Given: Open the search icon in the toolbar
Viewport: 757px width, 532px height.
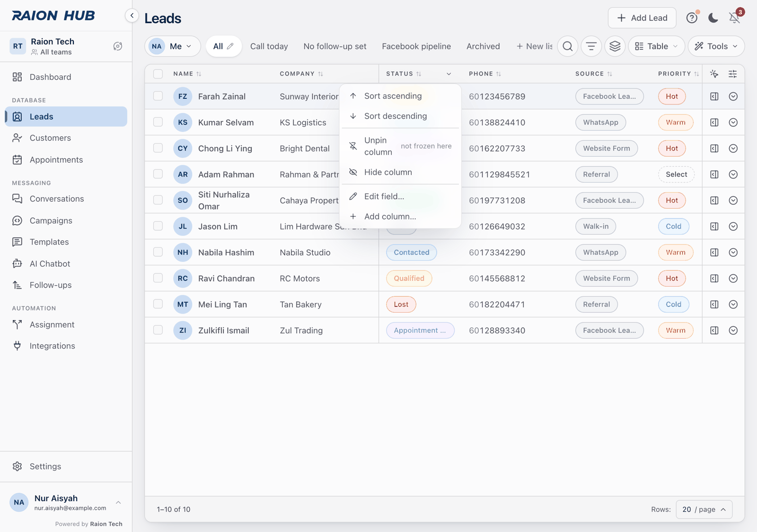Looking at the screenshot, I should click(x=568, y=46).
